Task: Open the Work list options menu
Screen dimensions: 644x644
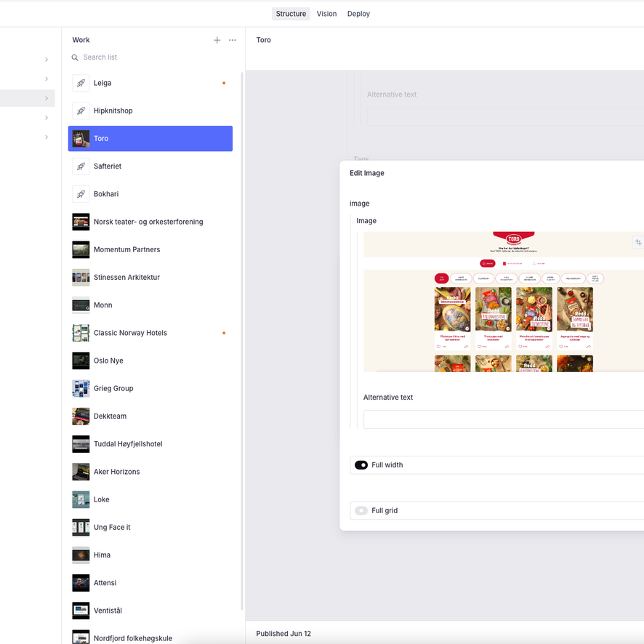Action: 233,40
